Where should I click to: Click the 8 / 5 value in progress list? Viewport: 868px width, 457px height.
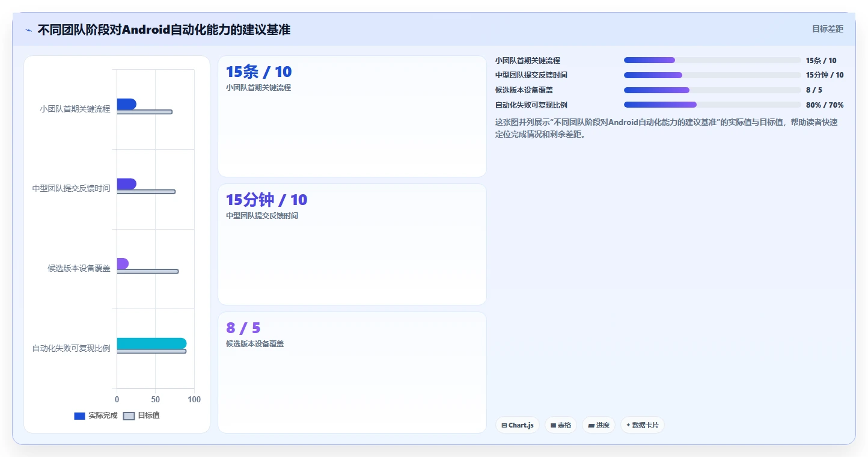click(x=814, y=90)
